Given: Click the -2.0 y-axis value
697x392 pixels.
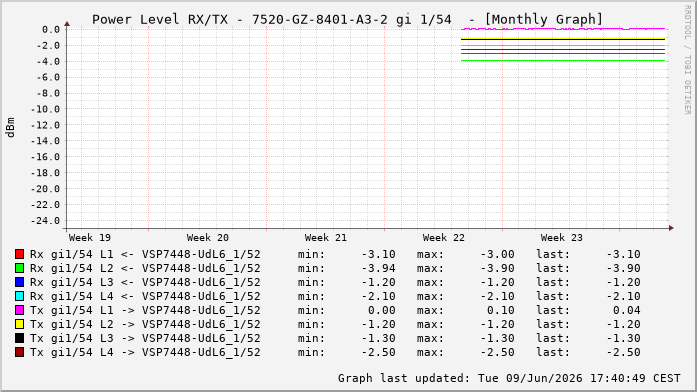Looking at the screenshot, I should [x=48, y=46].
